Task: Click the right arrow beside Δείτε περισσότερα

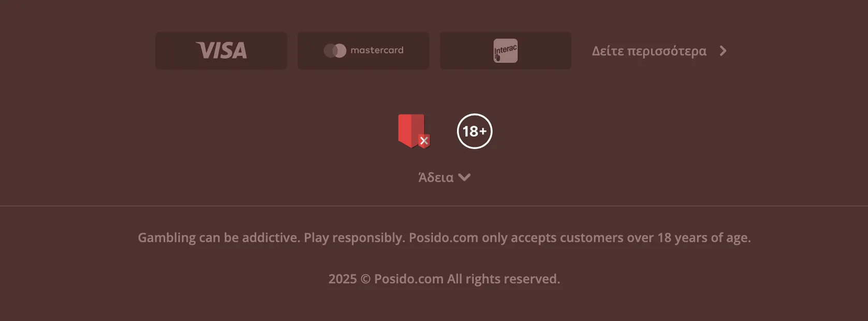Action: click(x=723, y=51)
